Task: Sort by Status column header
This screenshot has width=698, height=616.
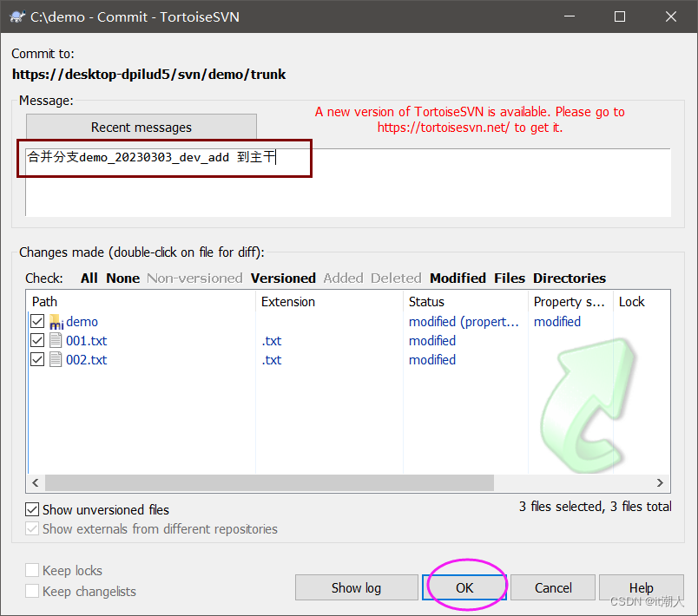Action: [x=465, y=302]
